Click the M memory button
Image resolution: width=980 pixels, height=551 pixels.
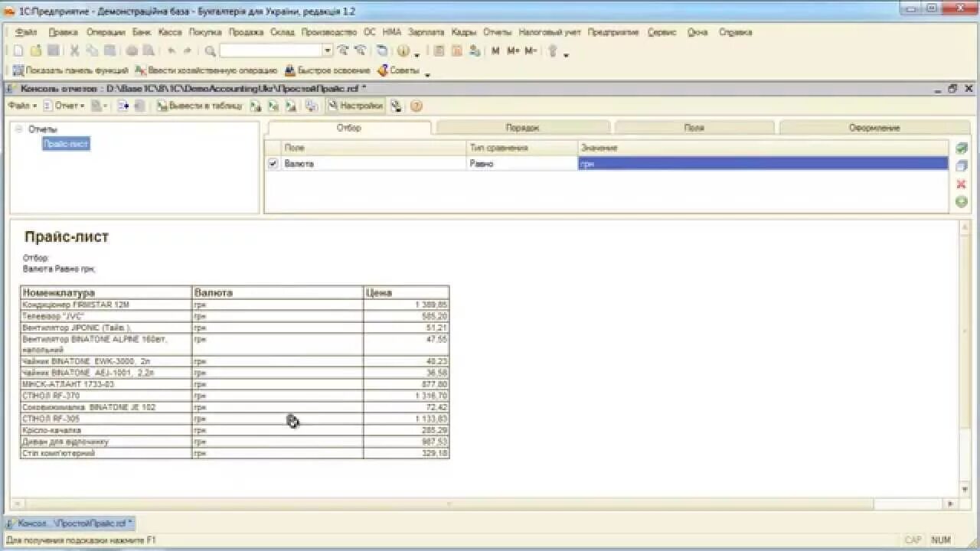click(495, 51)
